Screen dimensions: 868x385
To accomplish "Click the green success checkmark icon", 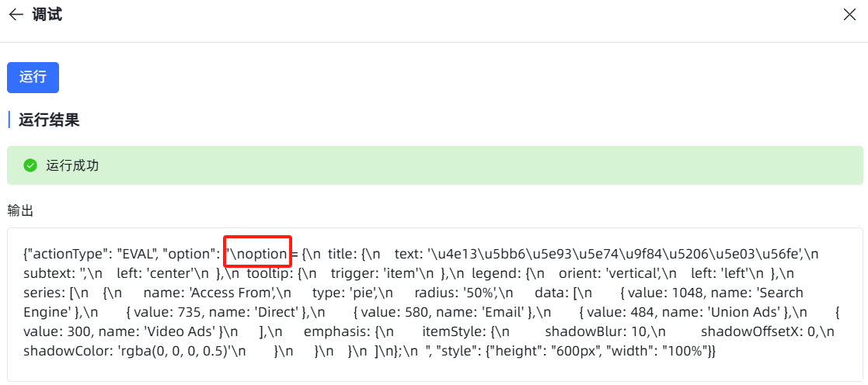I will click(30, 165).
